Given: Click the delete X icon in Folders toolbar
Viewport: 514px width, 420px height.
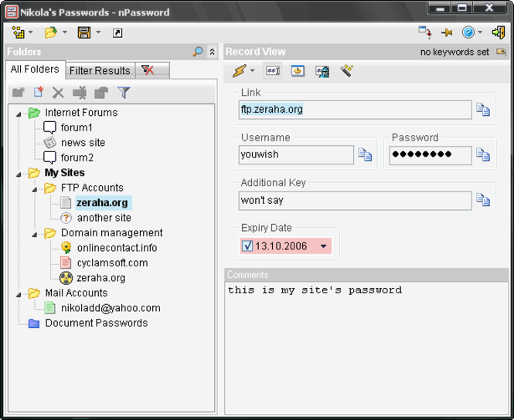Looking at the screenshot, I should coord(58,93).
